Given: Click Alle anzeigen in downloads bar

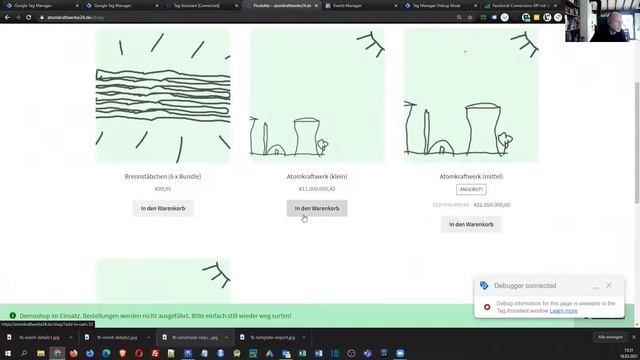Looking at the screenshot, I should tap(610, 337).
